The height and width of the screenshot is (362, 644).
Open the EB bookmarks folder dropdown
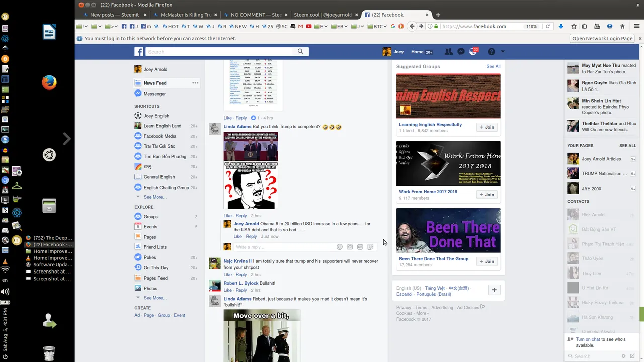(339, 26)
